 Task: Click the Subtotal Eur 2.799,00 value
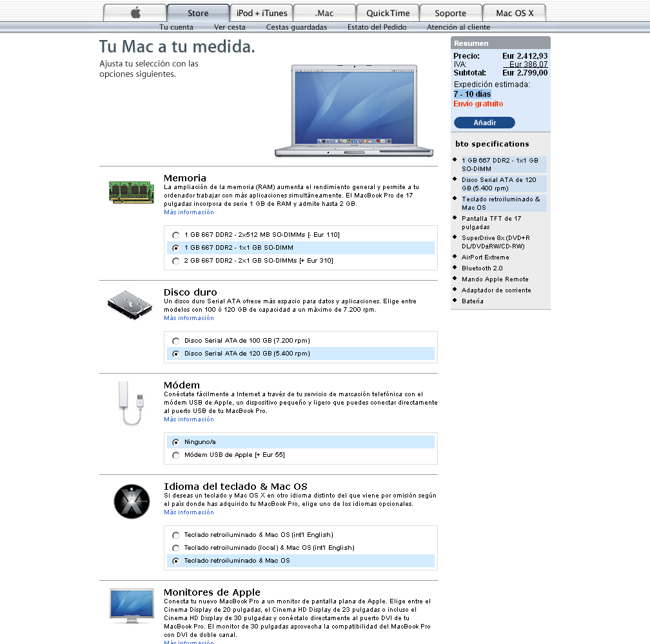525,73
